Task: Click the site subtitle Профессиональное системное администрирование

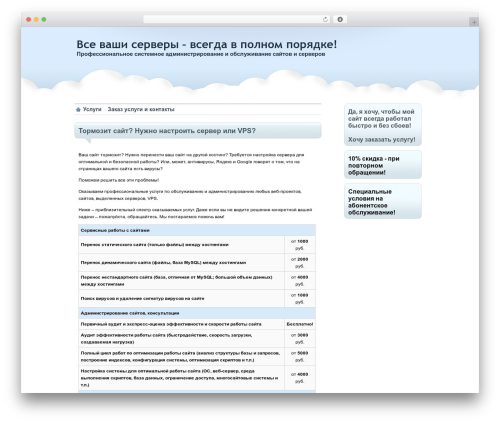Action: coord(201,54)
